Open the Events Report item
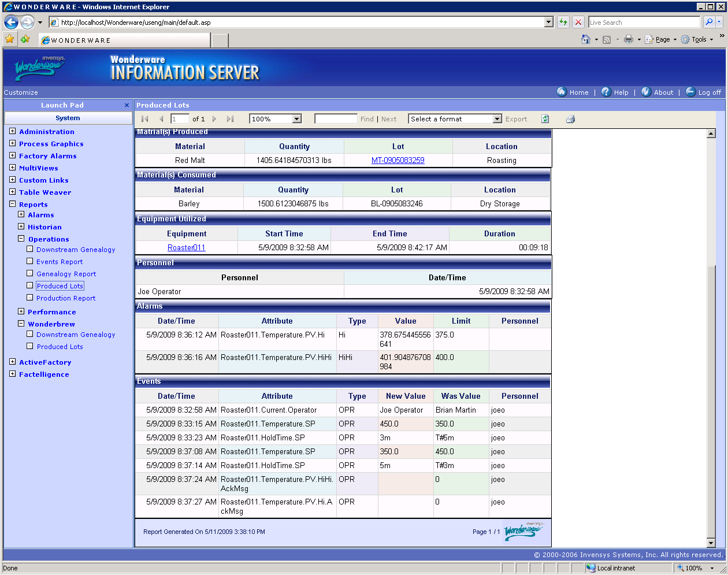 pos(60,262)
